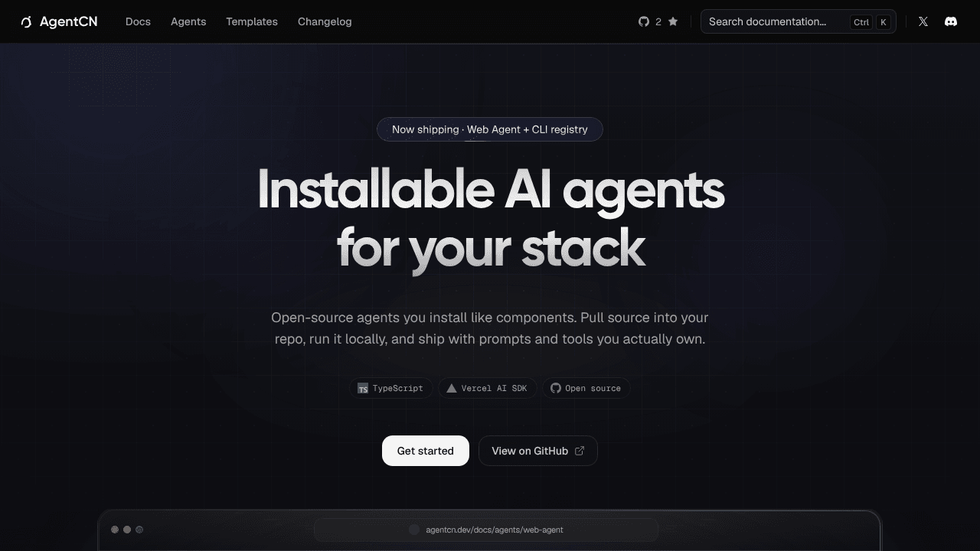980x551 pixels.
Task: Click the Vercel AI SDK badge text
Action: (495, 389)
